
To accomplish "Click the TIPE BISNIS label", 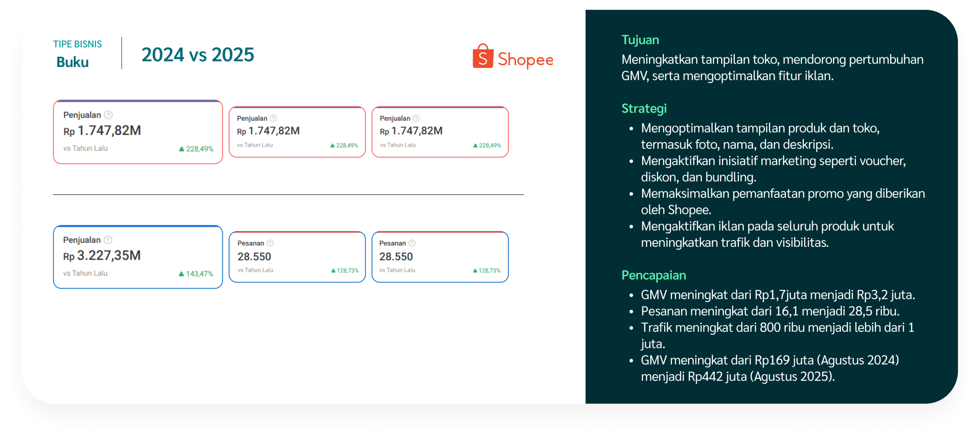I will click(x=77, y=44).
